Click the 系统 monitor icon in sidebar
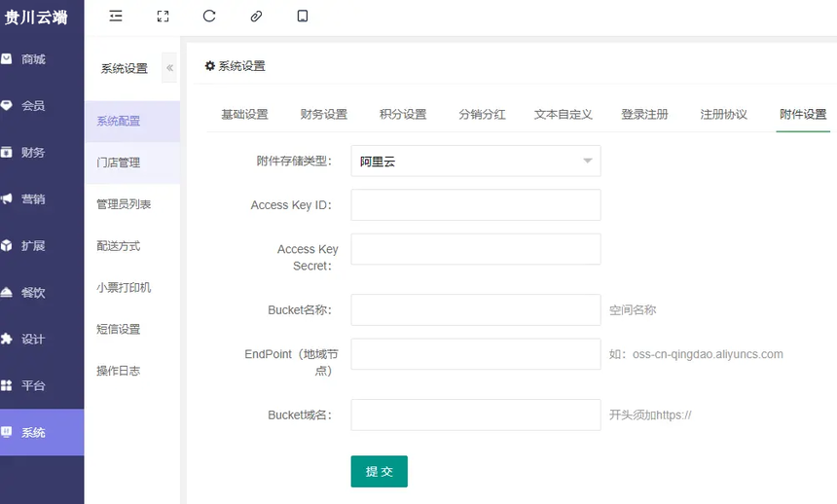This screenshot has width=837, height=504. pos(7,432)
